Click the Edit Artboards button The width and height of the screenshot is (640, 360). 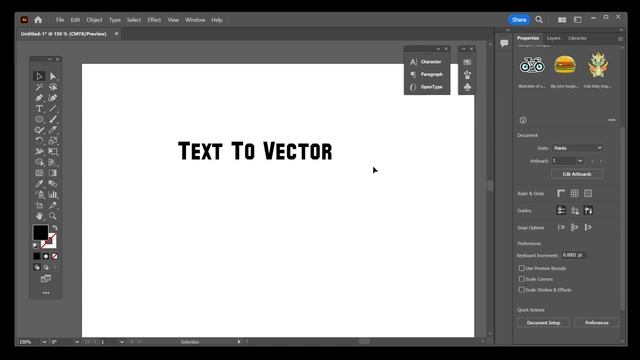click(577, 174)
